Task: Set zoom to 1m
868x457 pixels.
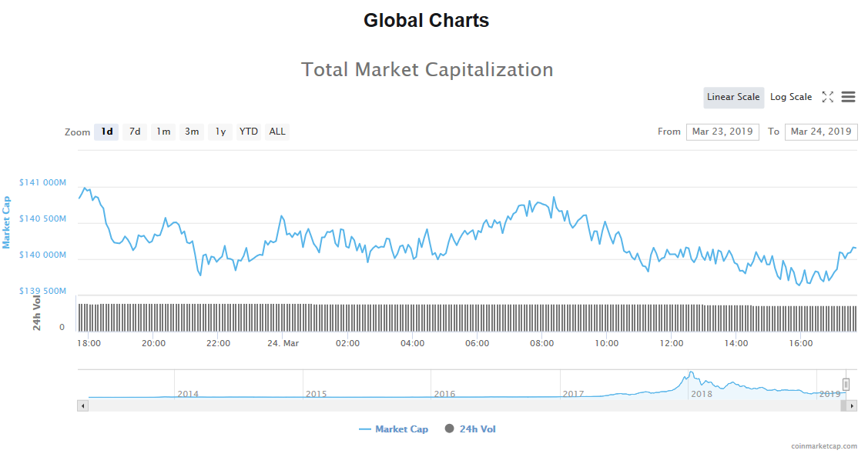Action: coord(163,132)
